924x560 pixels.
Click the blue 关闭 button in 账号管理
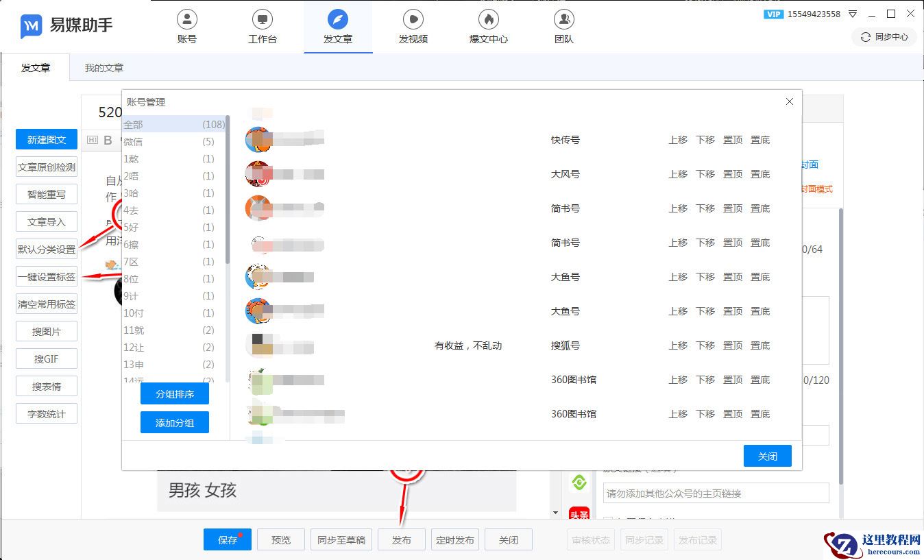point(768,456)
